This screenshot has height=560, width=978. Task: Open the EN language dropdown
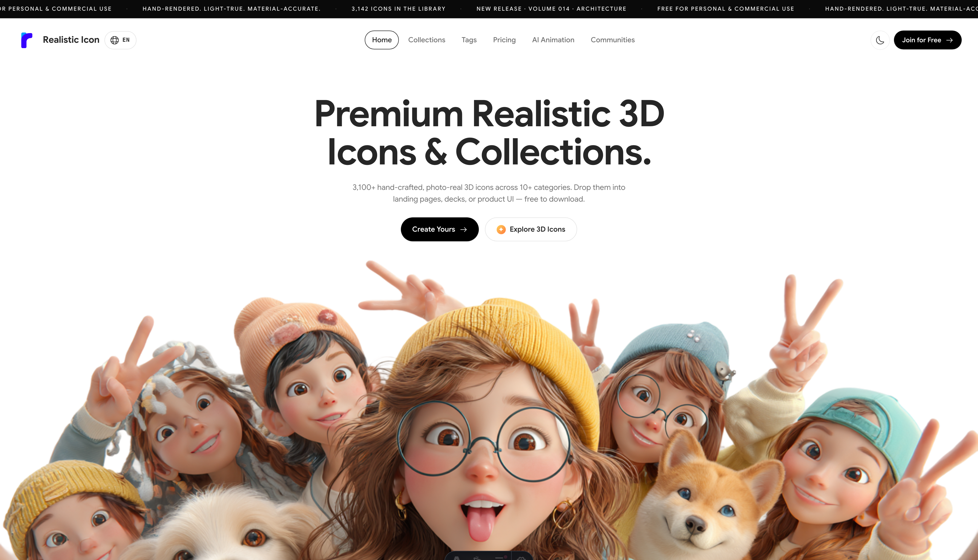tap(120, 40)
